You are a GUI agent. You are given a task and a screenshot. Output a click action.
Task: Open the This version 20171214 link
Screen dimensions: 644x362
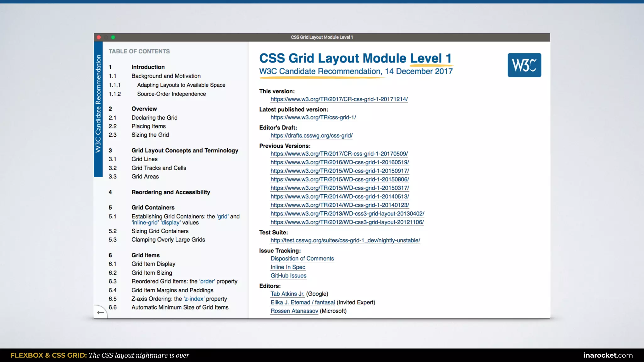[339, 99]
